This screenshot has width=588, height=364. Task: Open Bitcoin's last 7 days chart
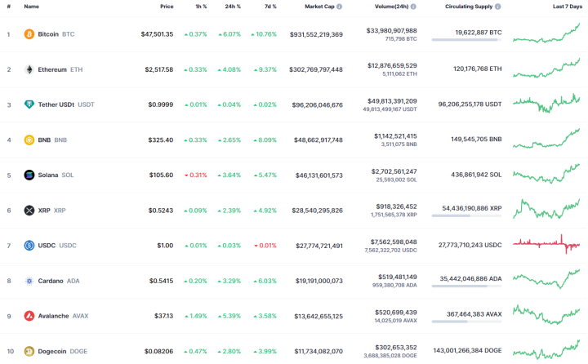click(546, 33)
